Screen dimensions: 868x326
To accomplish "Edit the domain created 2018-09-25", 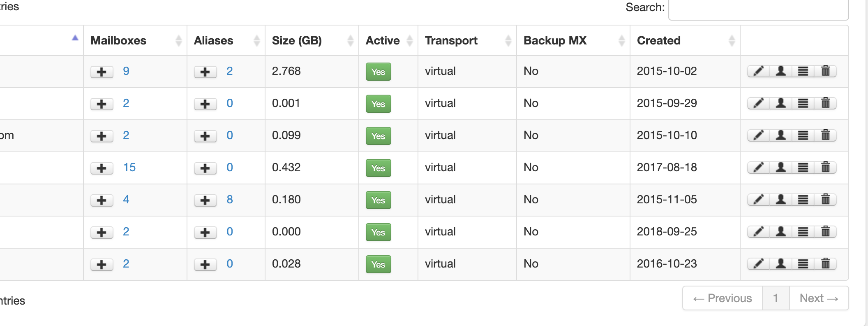I will tap(759, 232).
